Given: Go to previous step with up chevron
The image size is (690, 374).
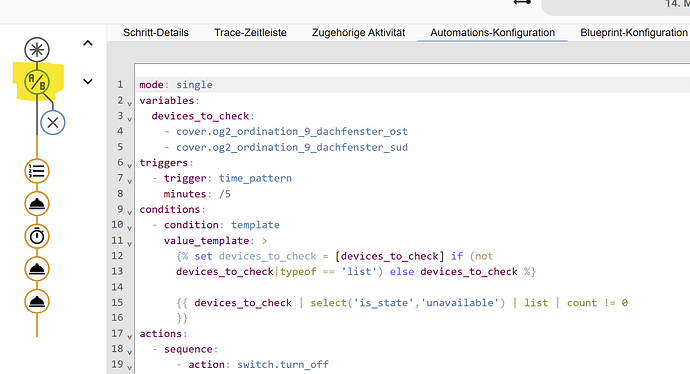Looking at the screenshot, I should point(88,43).
